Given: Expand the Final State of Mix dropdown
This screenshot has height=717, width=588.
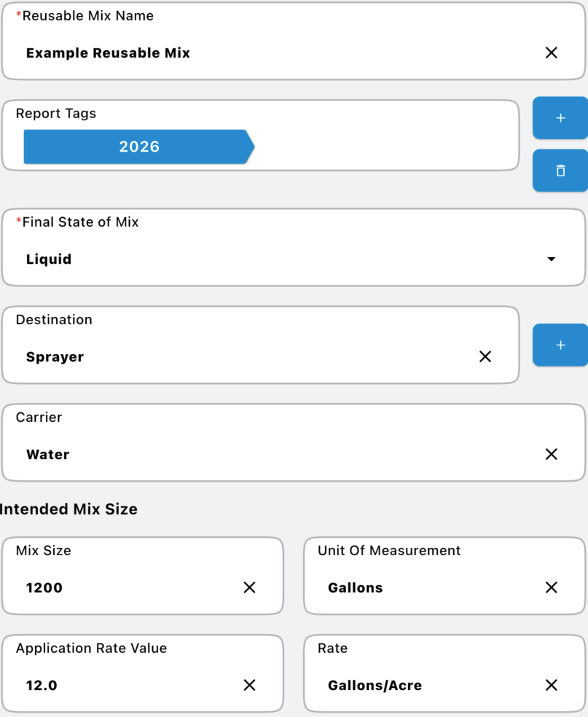Looking at the screenshot, I should coord(551,259).
